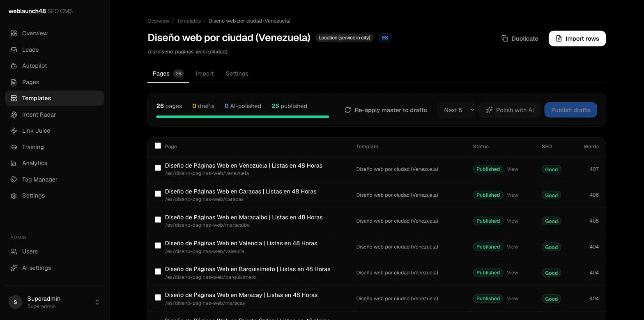Click the green published progress bar
Screen dimensions: 644x320
(x=242, y=117)
